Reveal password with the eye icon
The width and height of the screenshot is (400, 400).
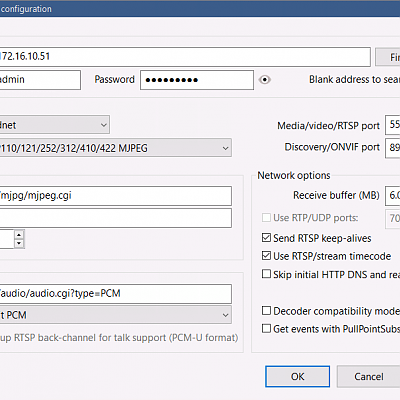click(265, 80)
